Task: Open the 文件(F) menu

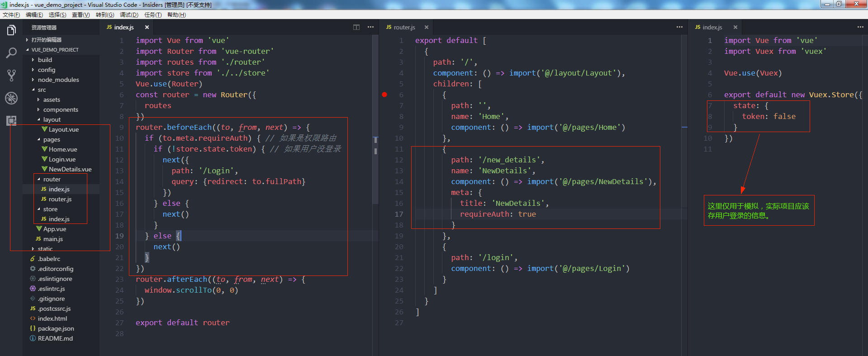Action: pyautogui.click(x=11, y=15)
